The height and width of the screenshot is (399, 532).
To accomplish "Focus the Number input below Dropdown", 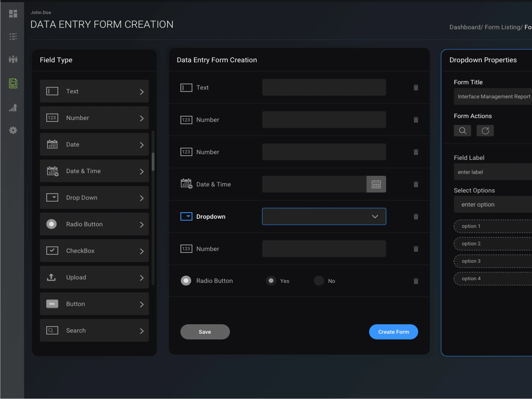I will [x=324, y=249].
